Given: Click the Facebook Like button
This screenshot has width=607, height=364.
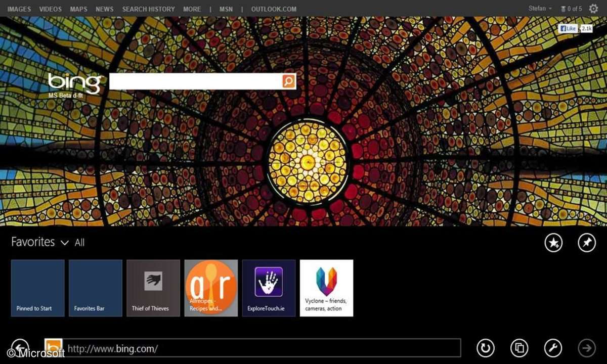Looking at the screenshot, I should tap(568, 29).
